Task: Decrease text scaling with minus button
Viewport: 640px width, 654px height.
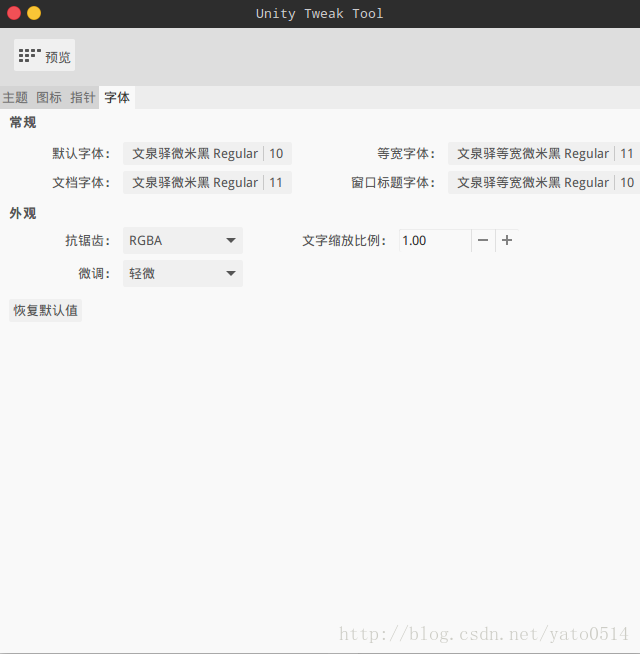Action: click(x=483, y=241)
